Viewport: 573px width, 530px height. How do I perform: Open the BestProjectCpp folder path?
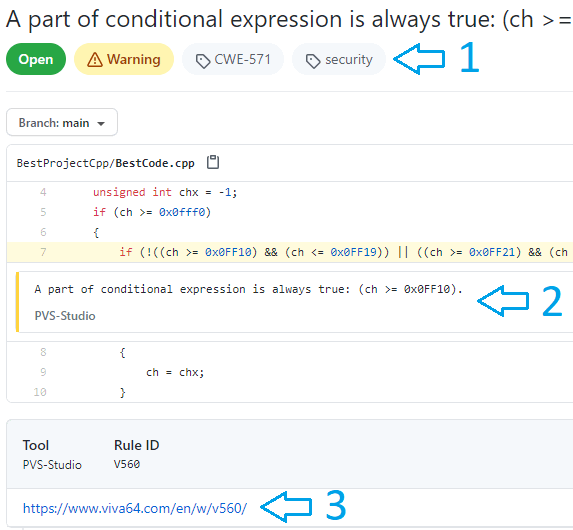pos(64,163)
